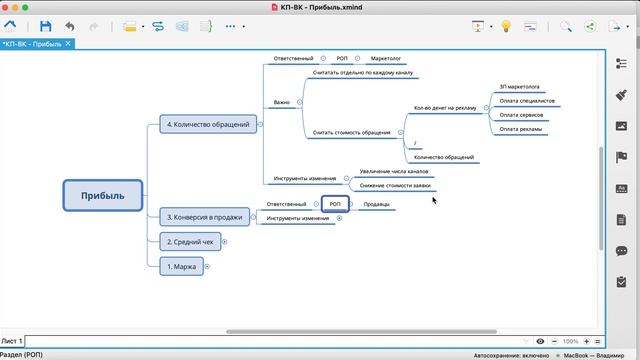Collapse the Важно subtopic
The height and width of the screenshot is (360, 640).
[x=300, y=102]
